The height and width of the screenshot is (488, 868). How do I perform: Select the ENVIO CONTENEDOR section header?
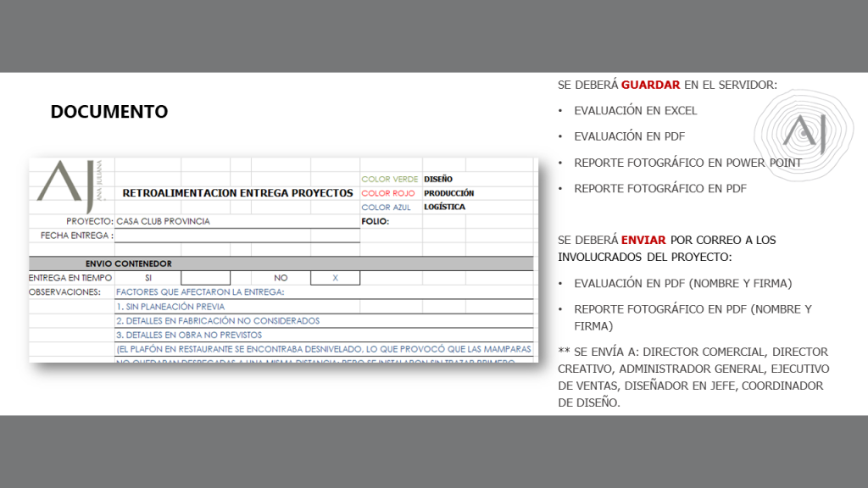click(128, 263)
